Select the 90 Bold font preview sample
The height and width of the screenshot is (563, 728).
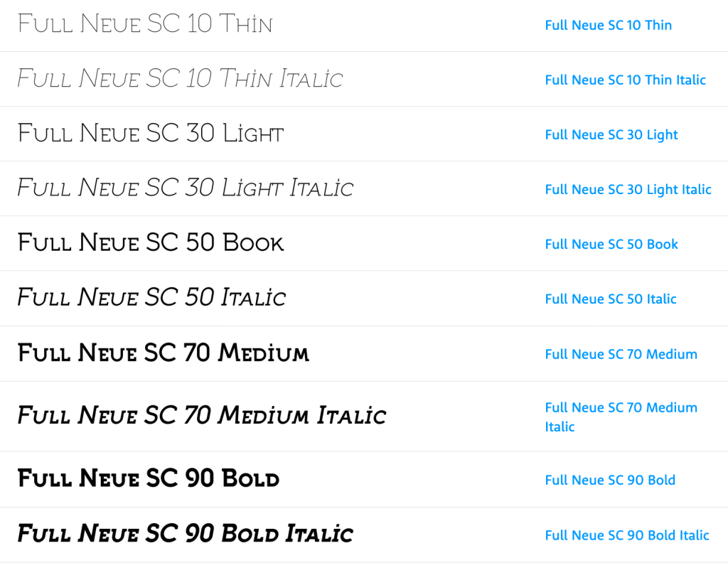(x=149, y=478)
